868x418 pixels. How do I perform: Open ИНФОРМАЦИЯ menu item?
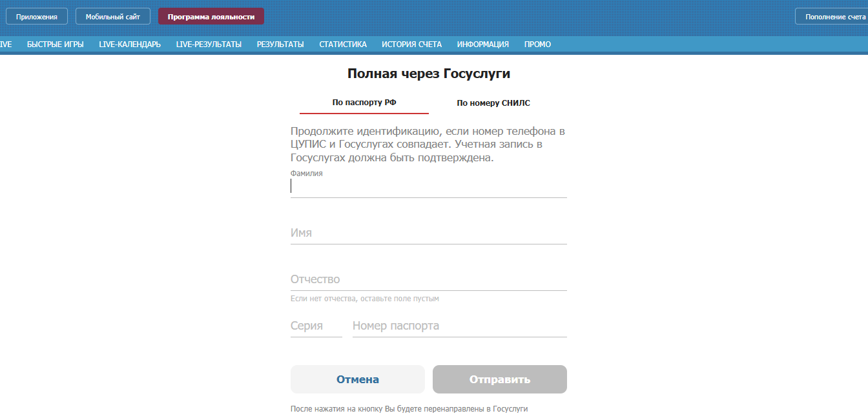(x=483, y=45)
